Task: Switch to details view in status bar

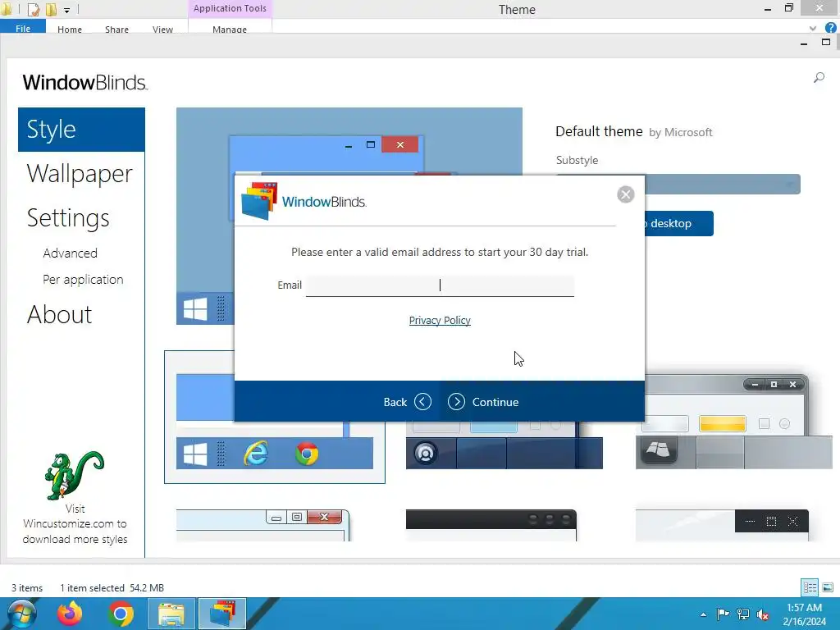Action: 810,587
